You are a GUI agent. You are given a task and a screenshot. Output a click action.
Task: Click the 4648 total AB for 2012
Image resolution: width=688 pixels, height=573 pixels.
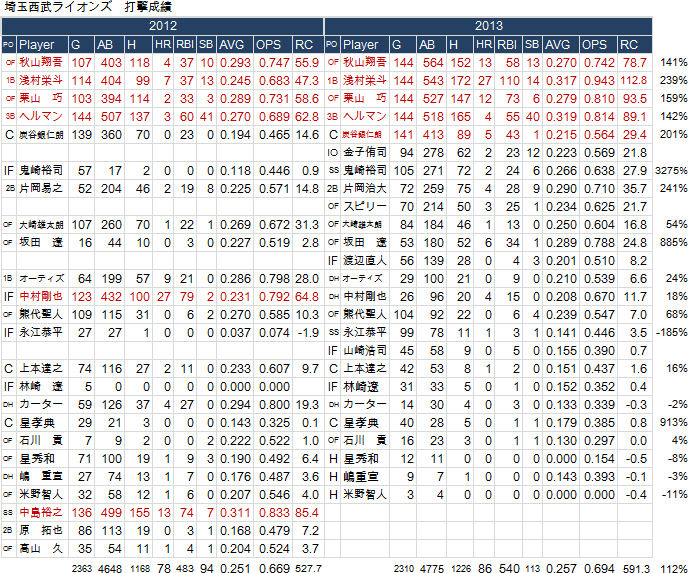(x=110, y=569)
